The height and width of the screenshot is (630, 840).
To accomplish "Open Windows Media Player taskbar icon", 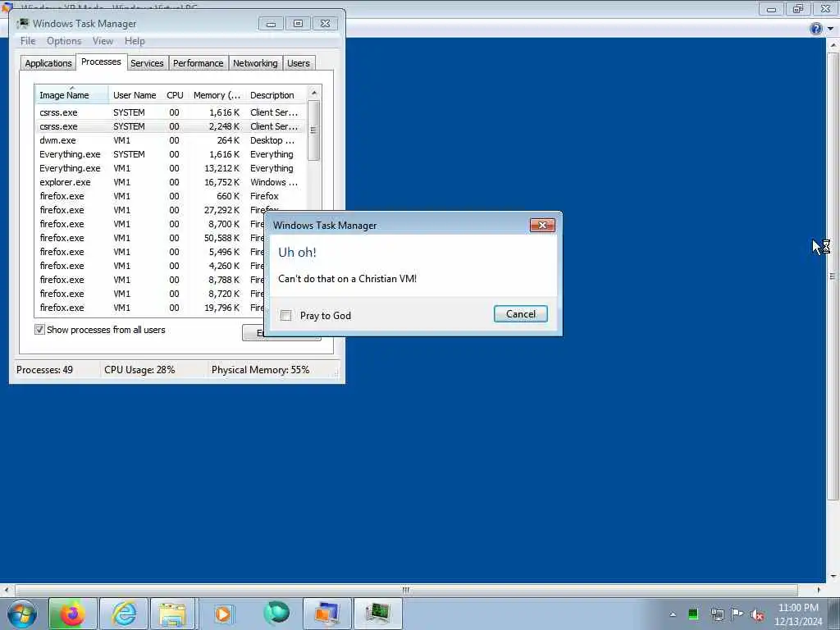I will tap(223, 614).
